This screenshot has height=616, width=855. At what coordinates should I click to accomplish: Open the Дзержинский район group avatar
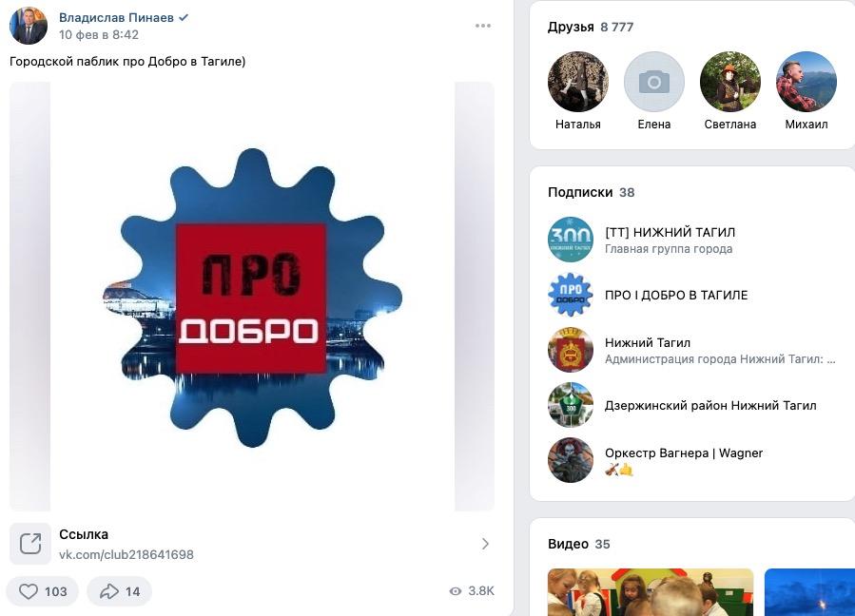(571, 406)
